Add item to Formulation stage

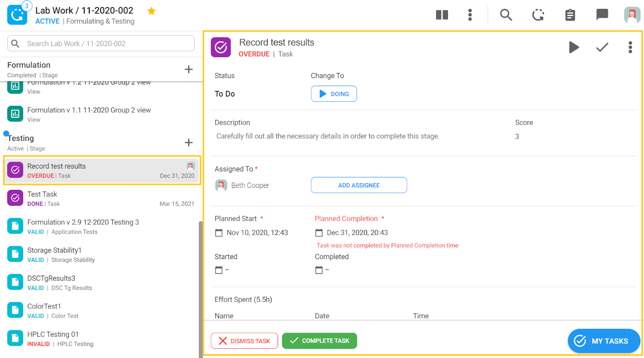(188, 69)
